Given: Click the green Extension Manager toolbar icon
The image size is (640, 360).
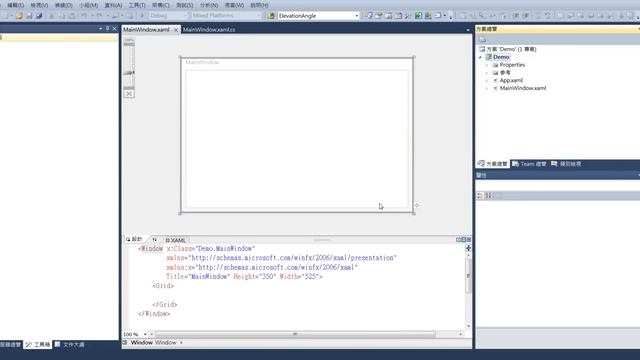Looking at the screenshot, I should pyautogui.click(x=418, y=16).
